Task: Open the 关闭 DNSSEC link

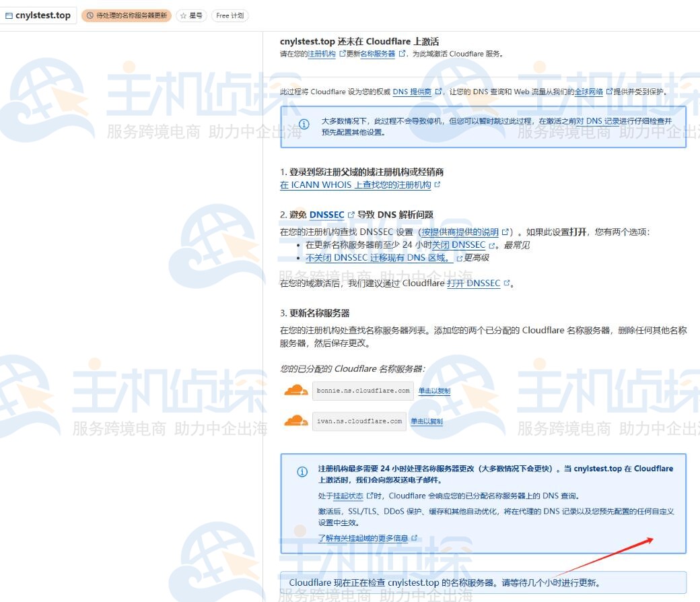Action: tap(458, 245)
